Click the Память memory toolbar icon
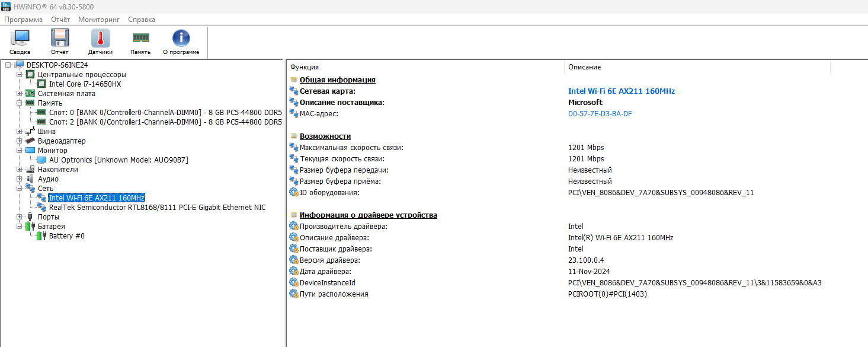 click(140, 42)
